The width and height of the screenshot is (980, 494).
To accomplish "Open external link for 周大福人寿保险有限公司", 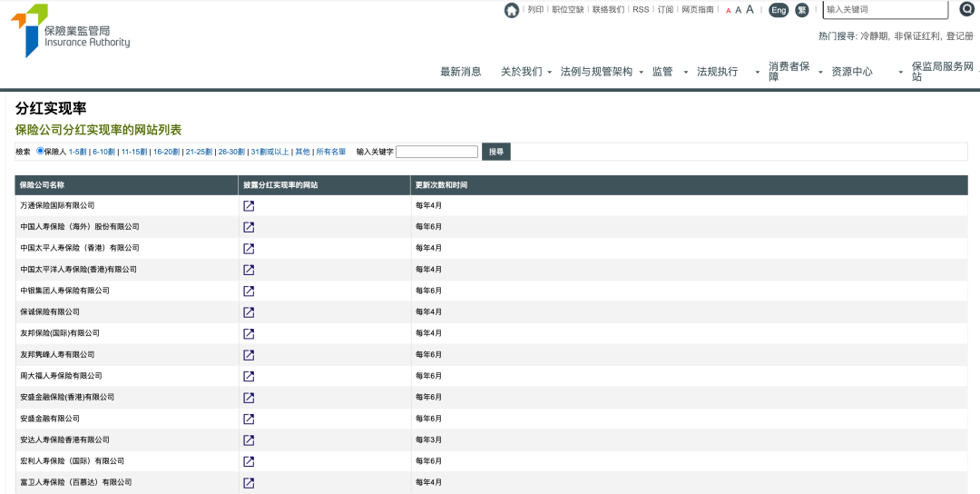I will (249, 376).
